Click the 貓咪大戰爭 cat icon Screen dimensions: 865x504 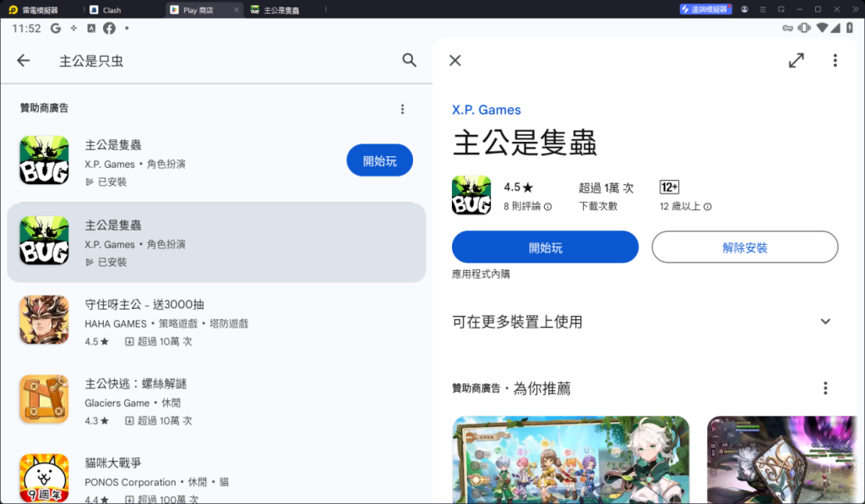[44, 478]
